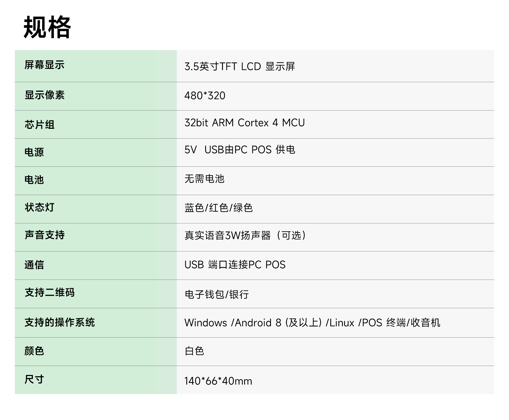Click the 无需电池 value
Viewport: 509px width, 420px height.
click(204, 179)
